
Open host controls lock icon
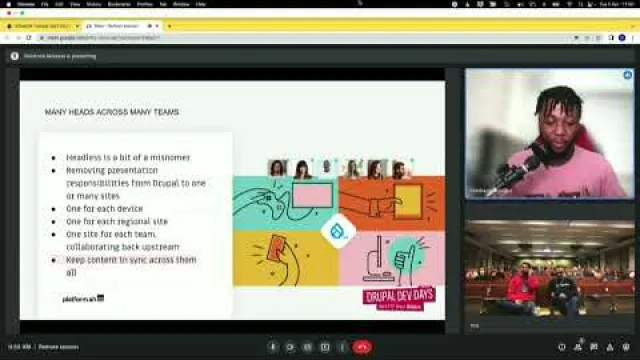[626, 347]
